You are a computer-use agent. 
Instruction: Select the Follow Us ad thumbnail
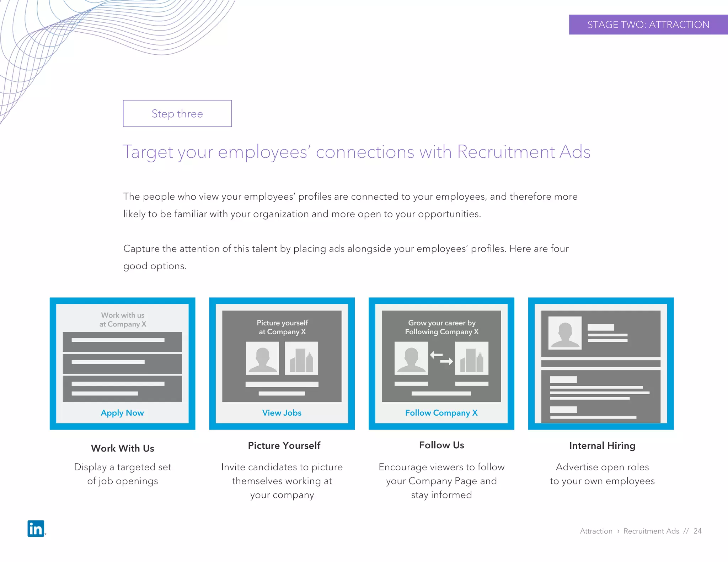tap(441, 363)
